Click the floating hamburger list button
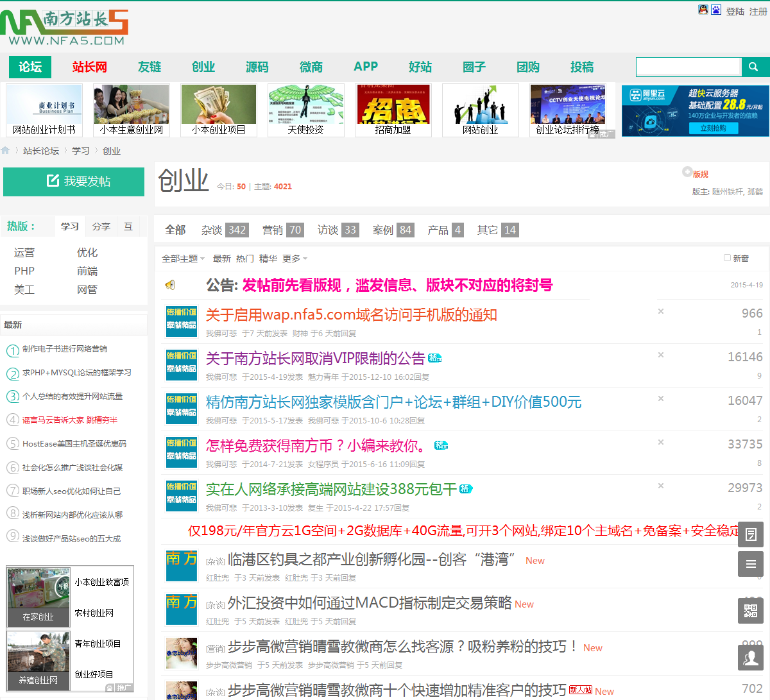Image resolution: width=770 pixels, height=700 pixels. click(750, 565)
